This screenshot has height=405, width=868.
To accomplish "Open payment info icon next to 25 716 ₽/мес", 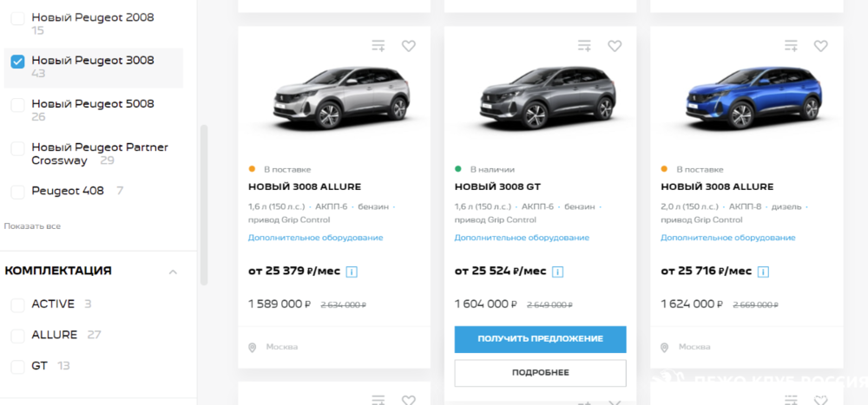I will [765, 271].
